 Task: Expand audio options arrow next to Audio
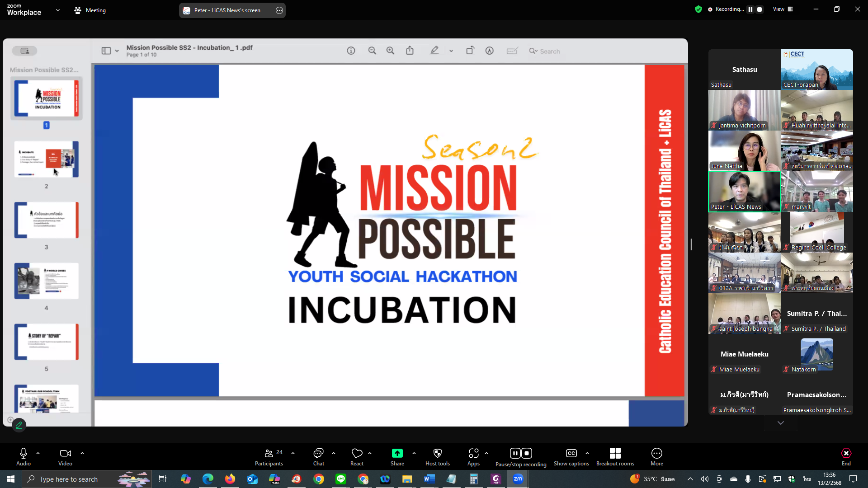click(x=38, y=453)
